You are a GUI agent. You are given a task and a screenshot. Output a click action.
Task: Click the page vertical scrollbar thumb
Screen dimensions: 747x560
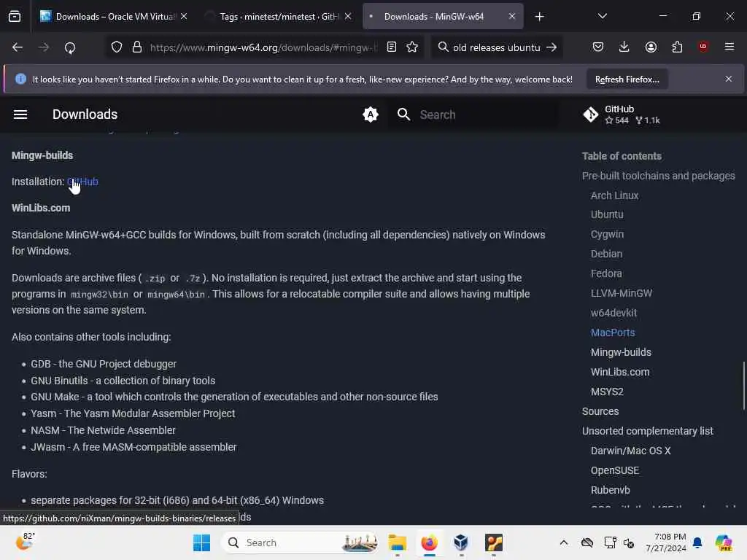coord(743,386)
